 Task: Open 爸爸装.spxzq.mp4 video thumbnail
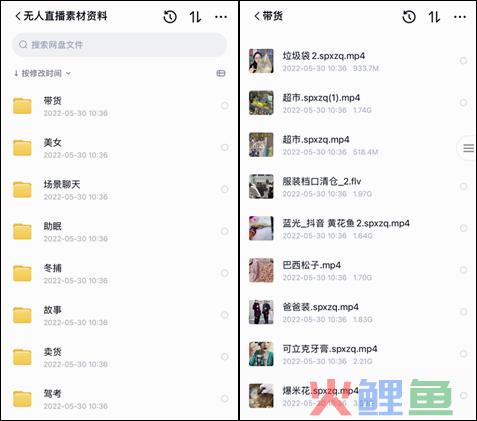pos(261,312)
